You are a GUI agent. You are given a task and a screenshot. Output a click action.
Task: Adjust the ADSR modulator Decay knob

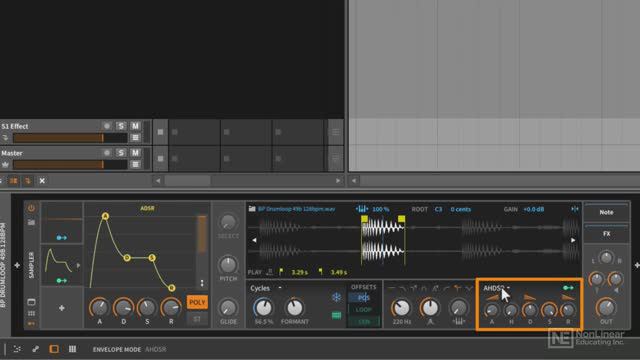123,307
